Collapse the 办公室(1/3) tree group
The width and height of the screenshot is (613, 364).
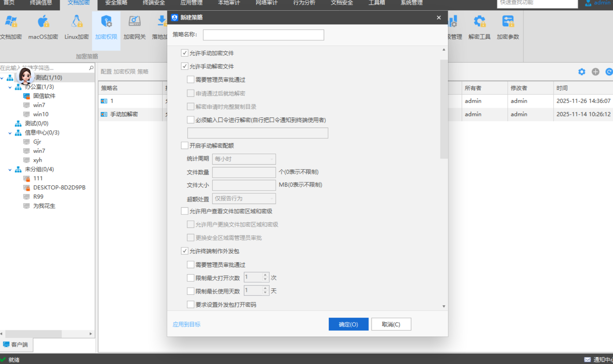pos(10,87)
